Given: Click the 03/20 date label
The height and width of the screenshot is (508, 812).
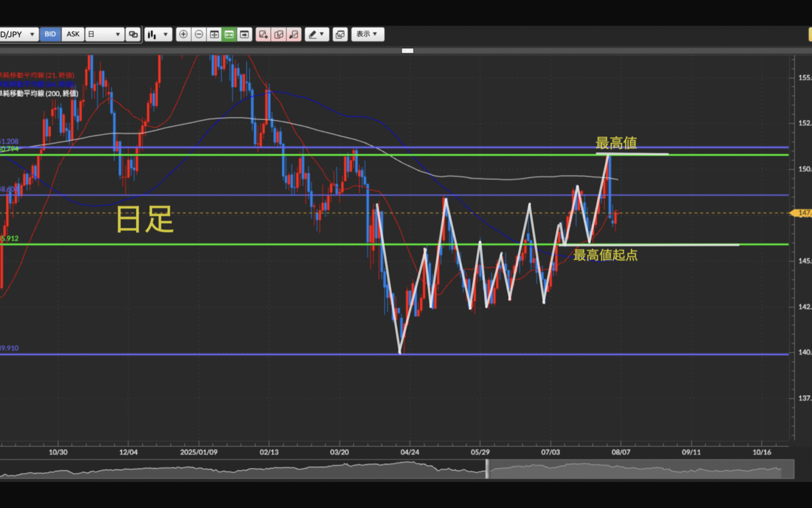Looking at the screenshot, I should coord(339,452).
